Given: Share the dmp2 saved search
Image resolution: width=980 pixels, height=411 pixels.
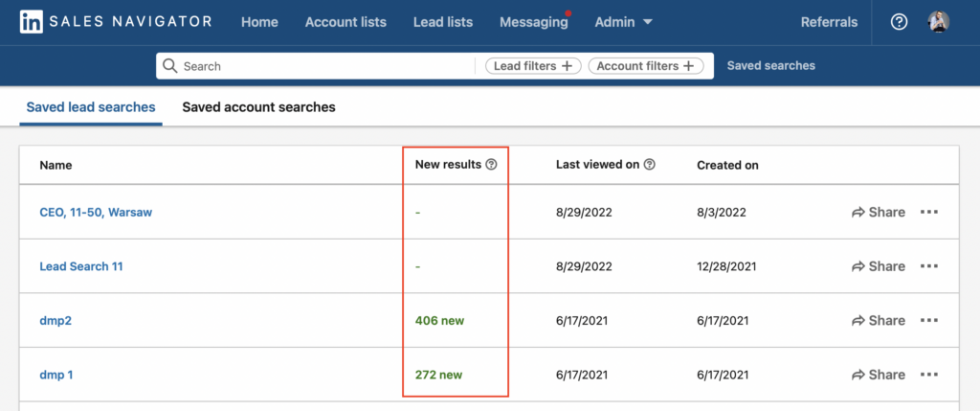Looking at the screenshot, I should 878,321.
